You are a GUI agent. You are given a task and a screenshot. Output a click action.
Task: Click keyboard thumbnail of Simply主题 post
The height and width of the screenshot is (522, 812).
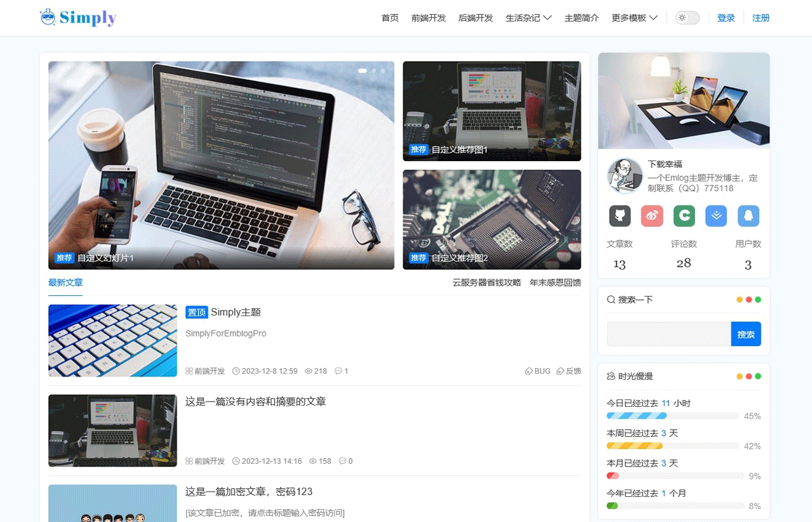(x=112, y=341)
